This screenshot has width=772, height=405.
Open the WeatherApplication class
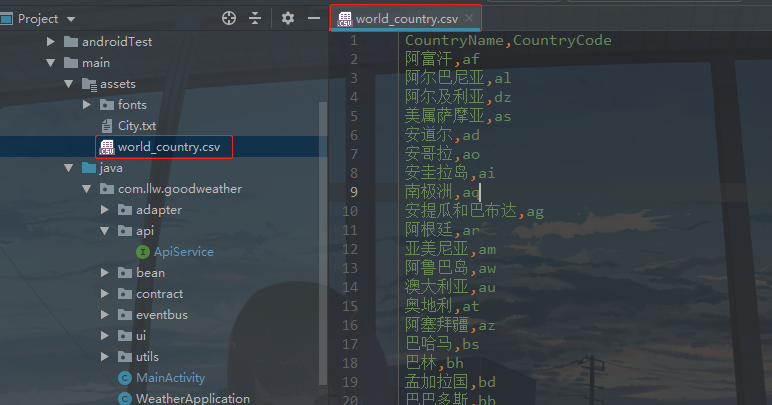pos(193,398)
